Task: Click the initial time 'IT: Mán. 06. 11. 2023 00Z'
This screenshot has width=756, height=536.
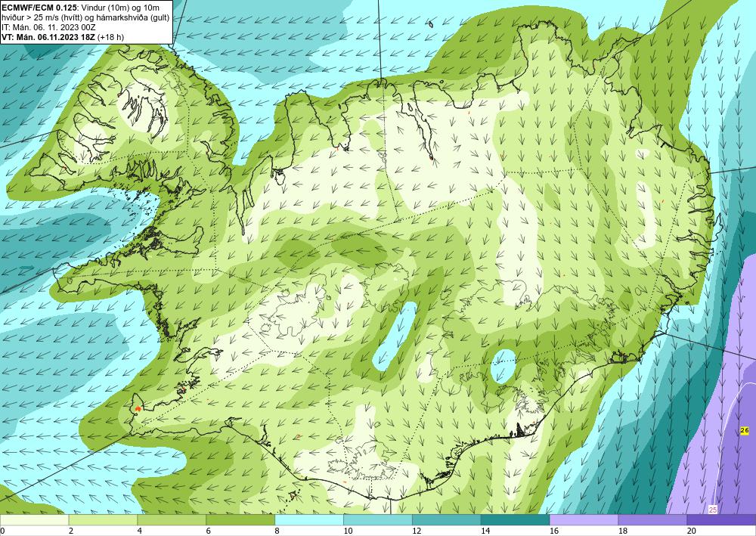Action: tap(48, 27)
